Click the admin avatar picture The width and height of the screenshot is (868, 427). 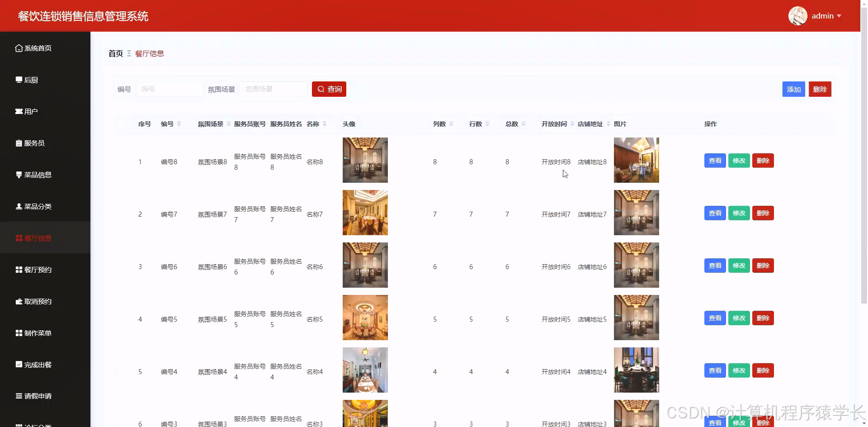[x=798, y=16]
